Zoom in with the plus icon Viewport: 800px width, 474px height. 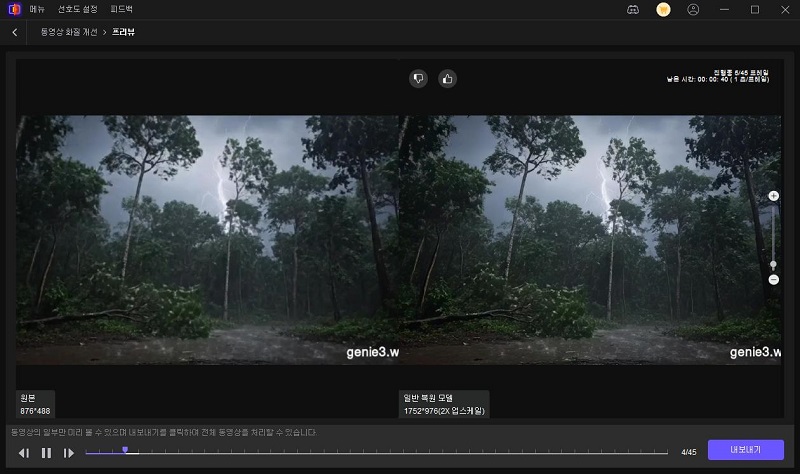[x=773, y=196]
